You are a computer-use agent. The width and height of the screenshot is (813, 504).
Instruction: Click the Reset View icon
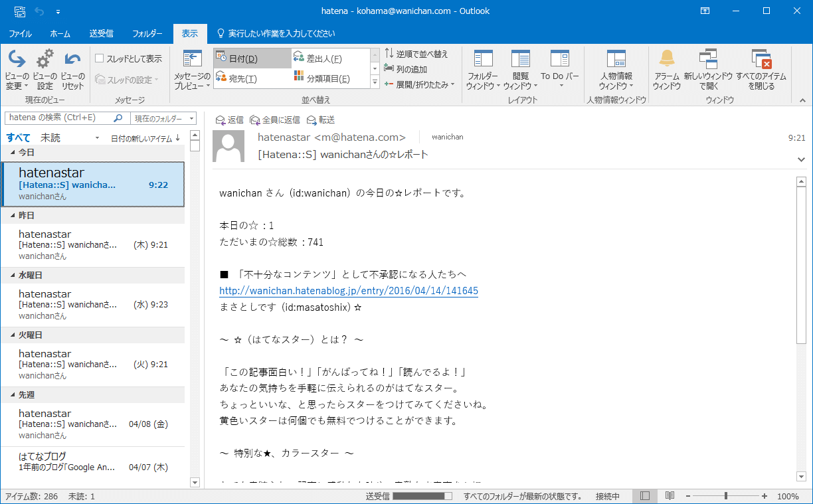[x=72, y=70]
